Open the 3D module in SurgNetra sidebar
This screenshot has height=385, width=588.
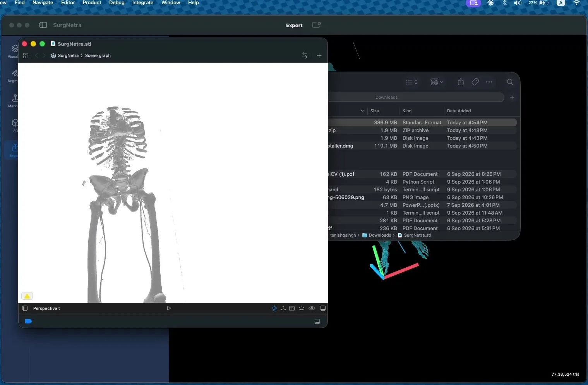15,125
